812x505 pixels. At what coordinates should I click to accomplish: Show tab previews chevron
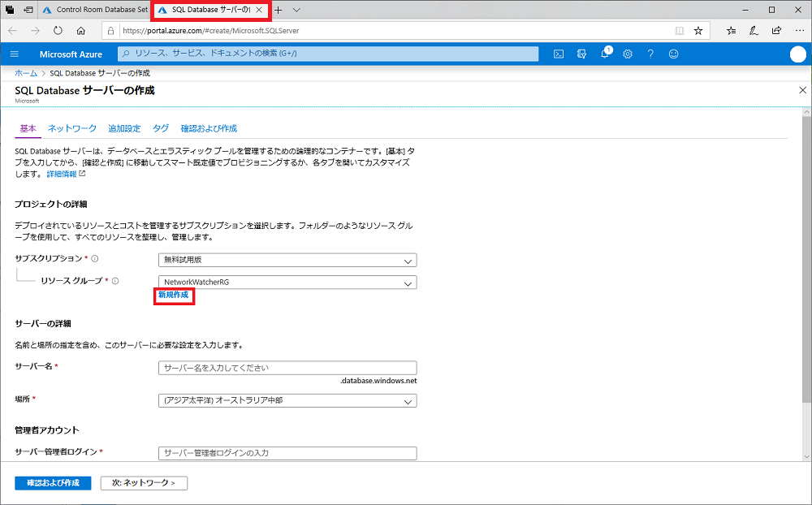tap(296, 10)
